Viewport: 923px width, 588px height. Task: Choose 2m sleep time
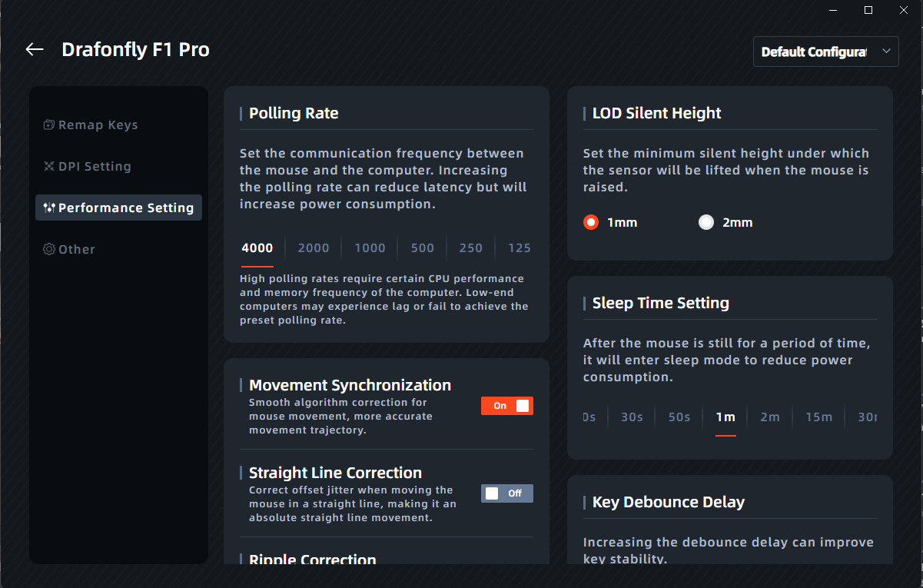769,417
